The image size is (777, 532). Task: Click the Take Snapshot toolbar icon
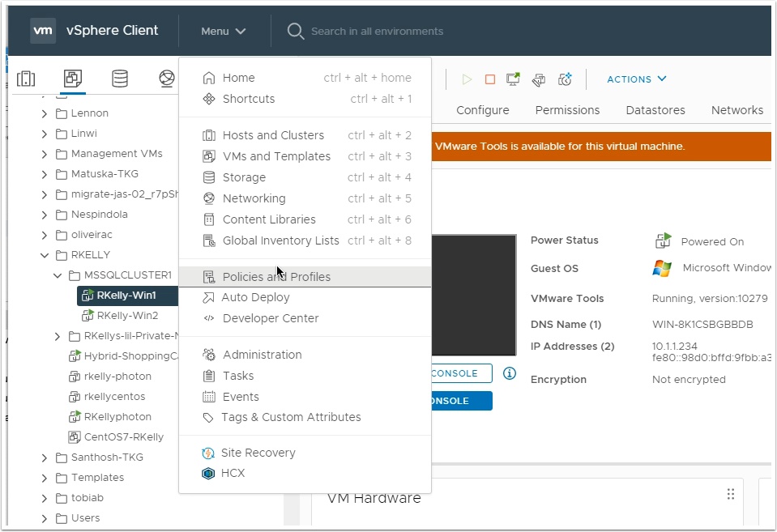[x=565, y=79]
